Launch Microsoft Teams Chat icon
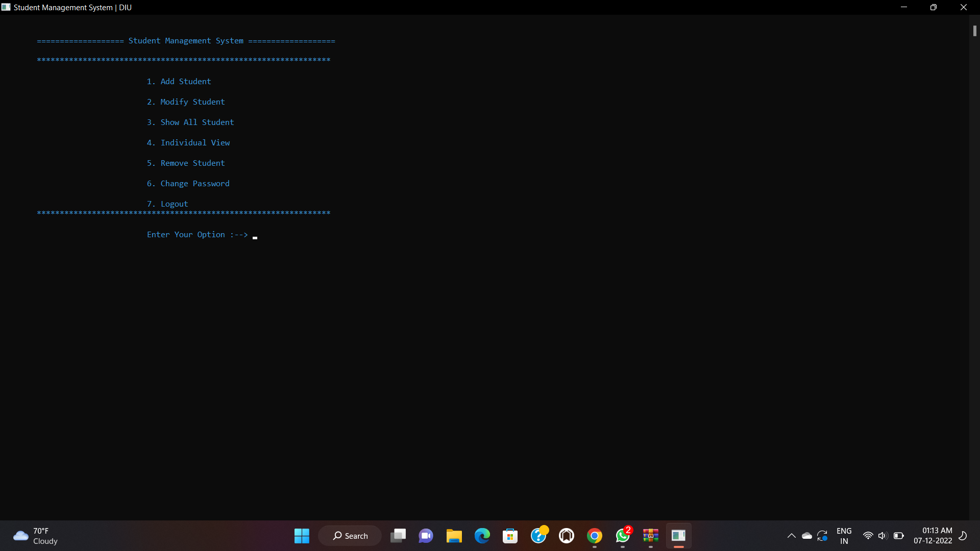 (x=426, y=536)
